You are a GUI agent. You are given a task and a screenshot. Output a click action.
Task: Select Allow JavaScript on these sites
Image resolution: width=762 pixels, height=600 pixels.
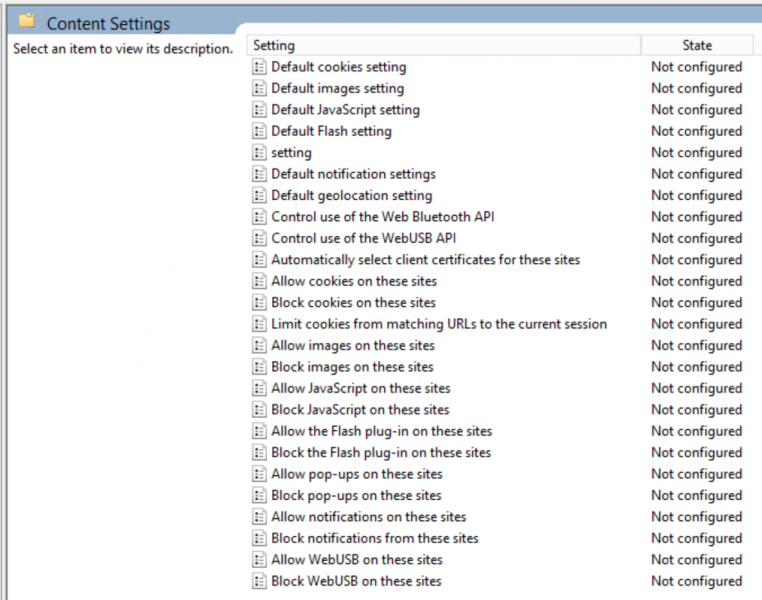pos(361,388)
